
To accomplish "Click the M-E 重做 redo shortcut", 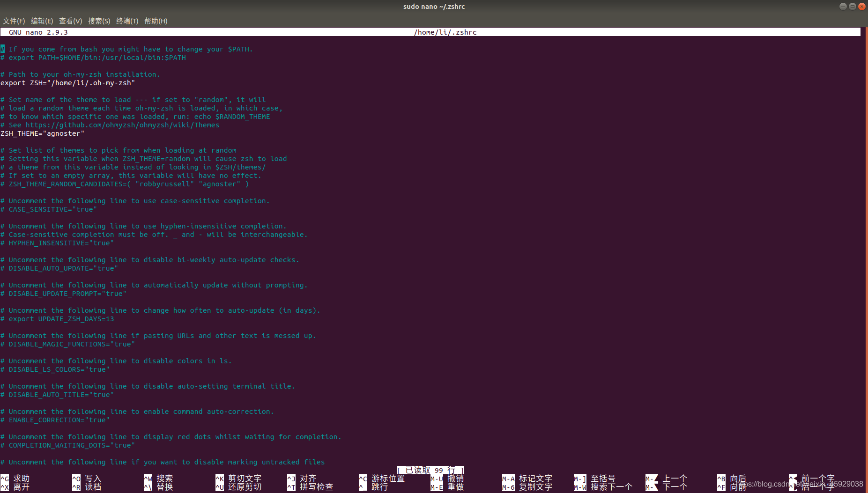I will click(x=447, y=487).
